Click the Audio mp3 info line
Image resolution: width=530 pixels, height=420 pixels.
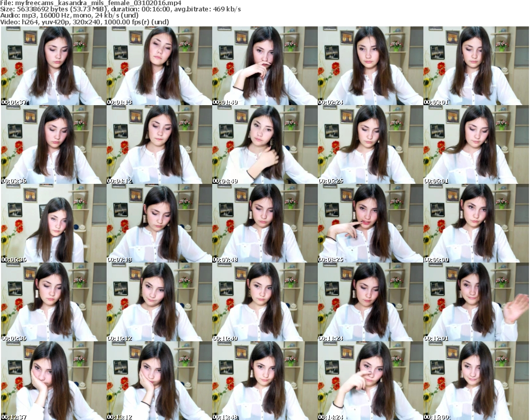pyautogui.click(x=69, y=16)
